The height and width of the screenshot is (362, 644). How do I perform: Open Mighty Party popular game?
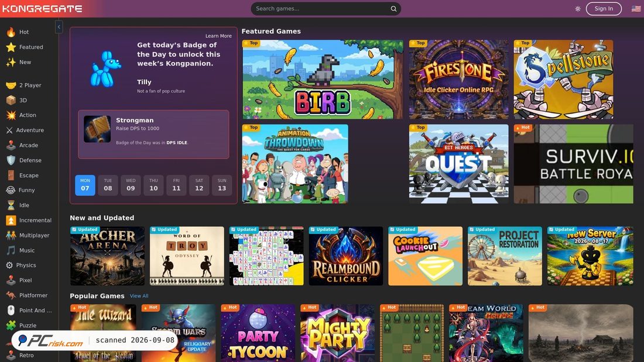point(337,333)
